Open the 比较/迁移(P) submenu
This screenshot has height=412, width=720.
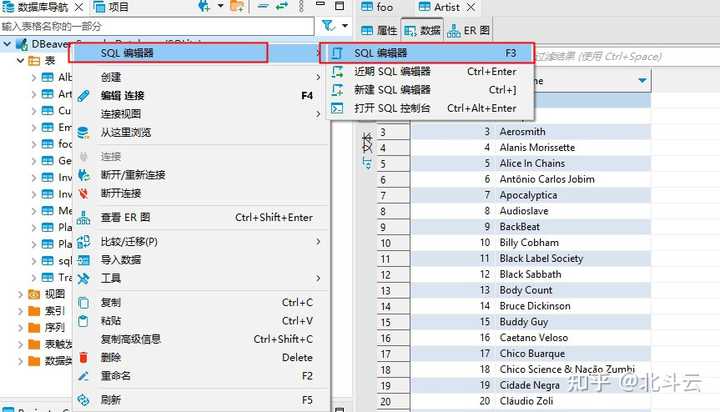(201, 242)
